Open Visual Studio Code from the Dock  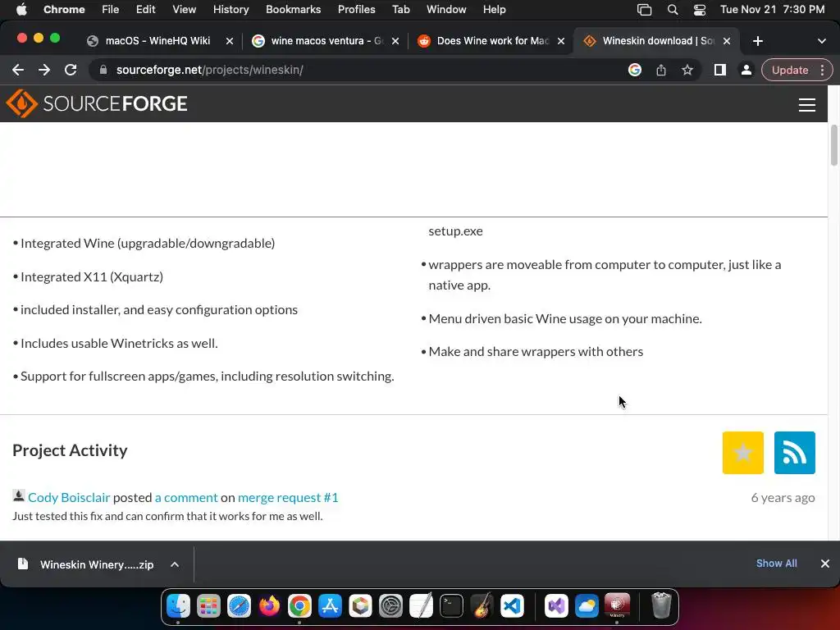512,606
